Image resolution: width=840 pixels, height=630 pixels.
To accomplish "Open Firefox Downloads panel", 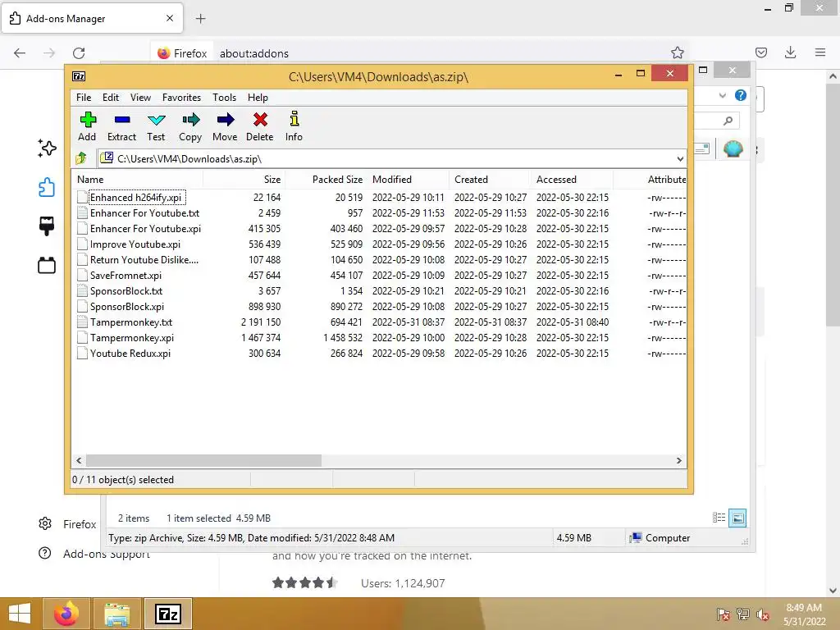I will pos(790,52).
